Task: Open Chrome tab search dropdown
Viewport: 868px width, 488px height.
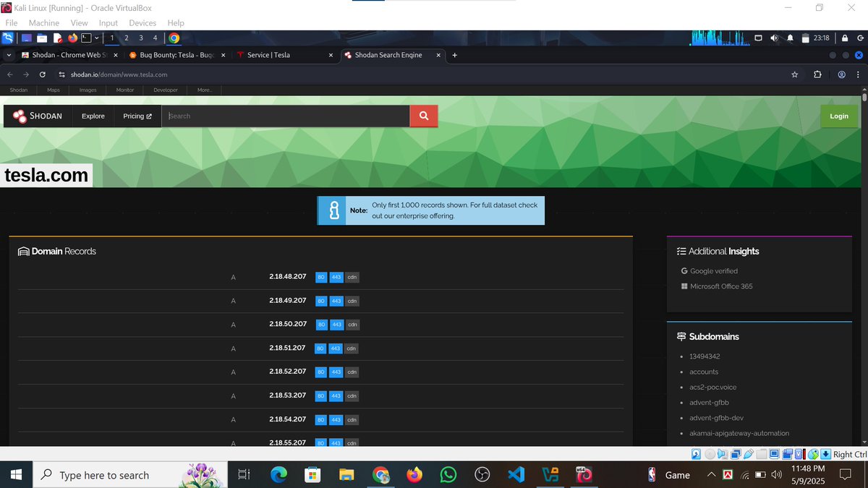Action: pos(9,55)
